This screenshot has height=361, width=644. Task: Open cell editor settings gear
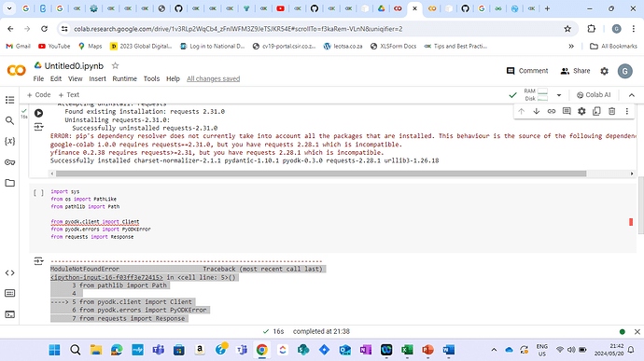pos(581,111)
